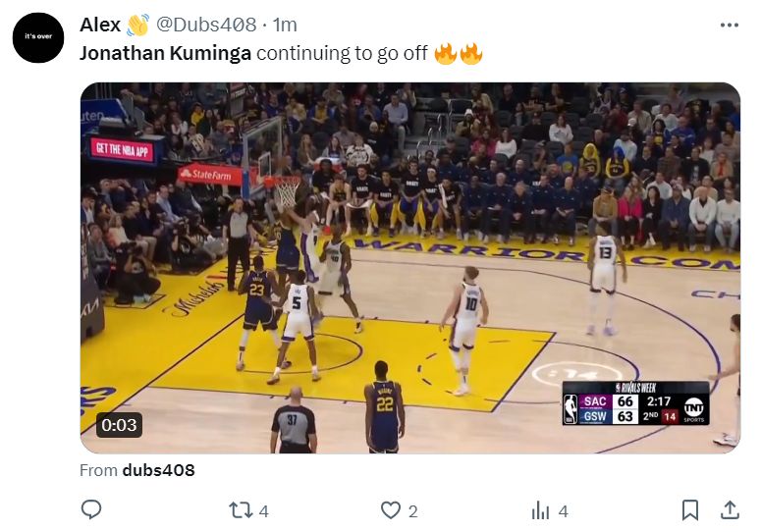The image size is (761, 532).
Task: Open the 'From dubs408' source link
Action: coord(137,470)
